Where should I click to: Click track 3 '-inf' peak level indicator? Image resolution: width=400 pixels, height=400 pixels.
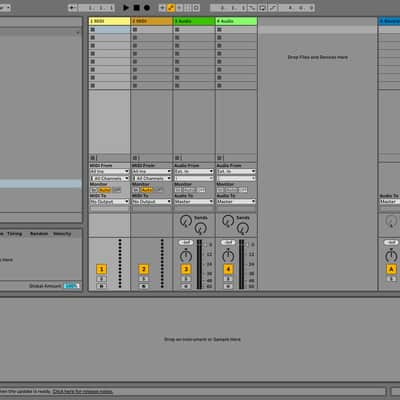[186, 242]
